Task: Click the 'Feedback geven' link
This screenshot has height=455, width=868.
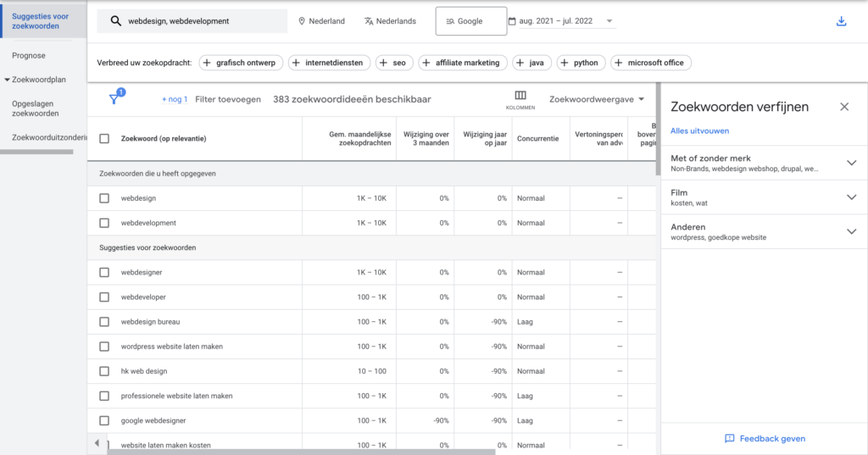Action: point(772,438)
